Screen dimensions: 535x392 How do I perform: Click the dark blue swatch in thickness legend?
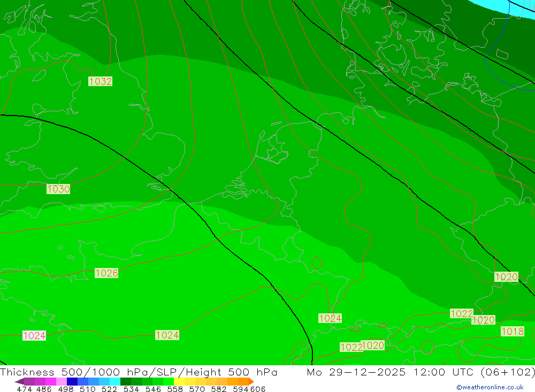click(72, 381)
